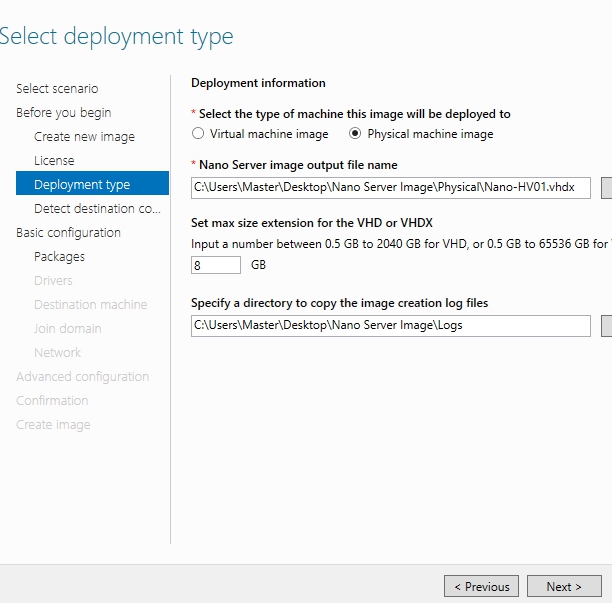The image size is (612, 603).
Task: Go to the License step
Action: [x=54, y=161]
